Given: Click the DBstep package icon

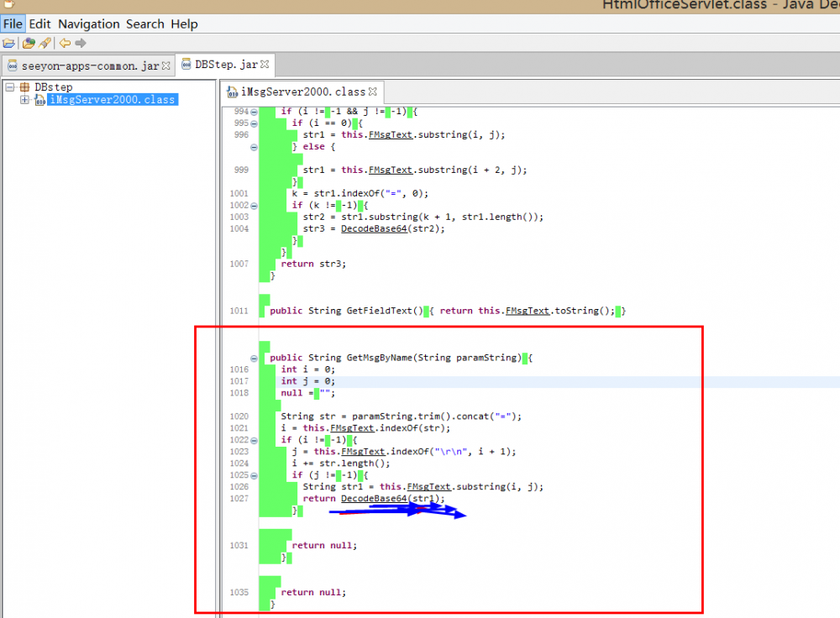Looking at the screenshot, I should point(24,86).
